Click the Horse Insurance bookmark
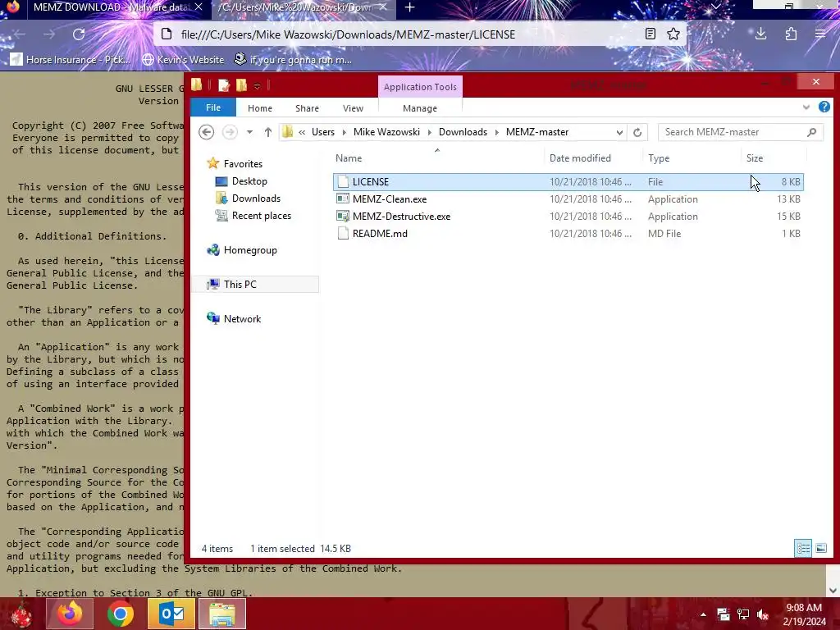This screenshot has width=840, height=630. tap(71, 59)
